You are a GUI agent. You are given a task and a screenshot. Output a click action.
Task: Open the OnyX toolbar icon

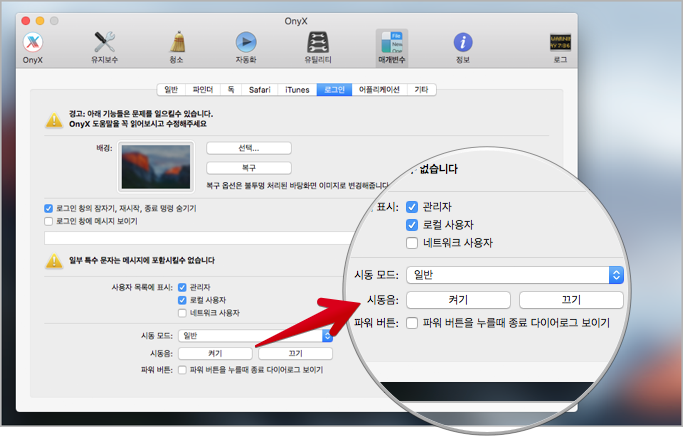pos(33,47)
